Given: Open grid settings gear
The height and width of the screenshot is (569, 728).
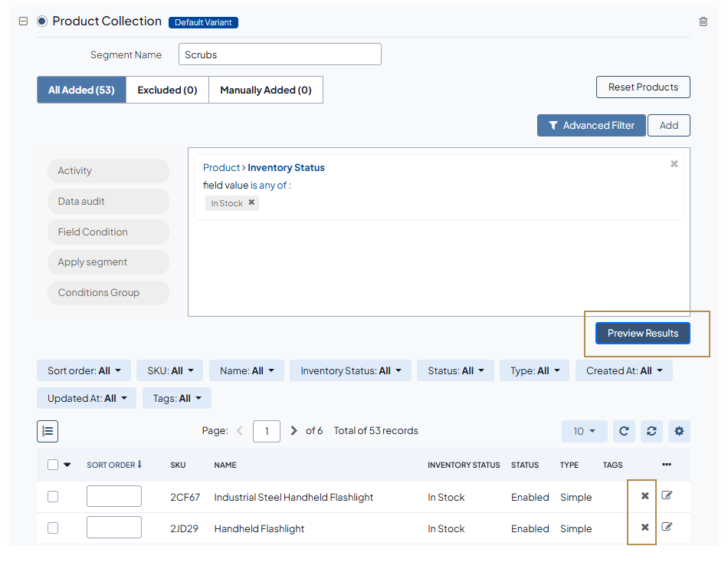Looking at the screenshot, I should pyautogui.click(x=679, y=431).
